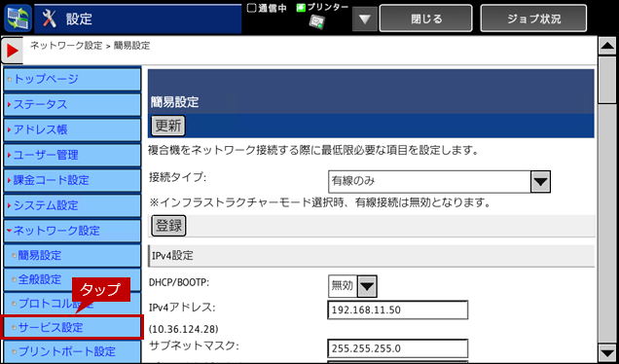Click the scrollbar up arrow

click(607, 47)
